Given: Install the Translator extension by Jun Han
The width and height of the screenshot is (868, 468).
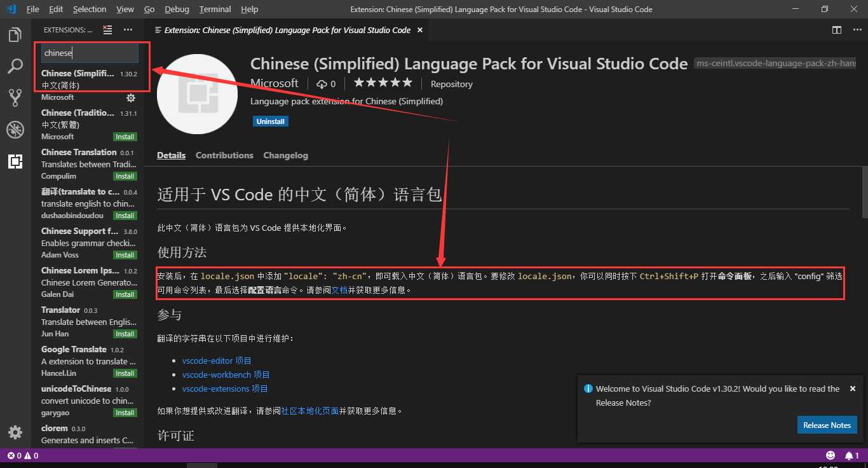Looking at the screenshot, I should [125, 334].
